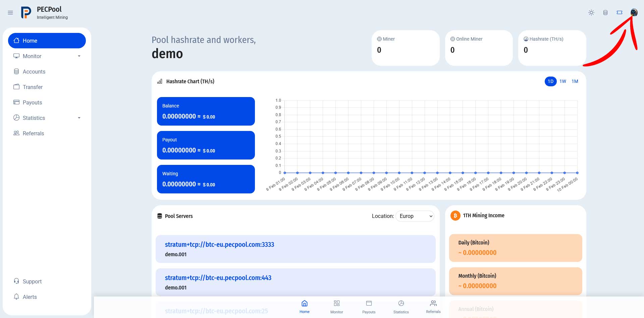Switch chart range to 1M
The image size is (644, 318).
click(x=575, y=81)
